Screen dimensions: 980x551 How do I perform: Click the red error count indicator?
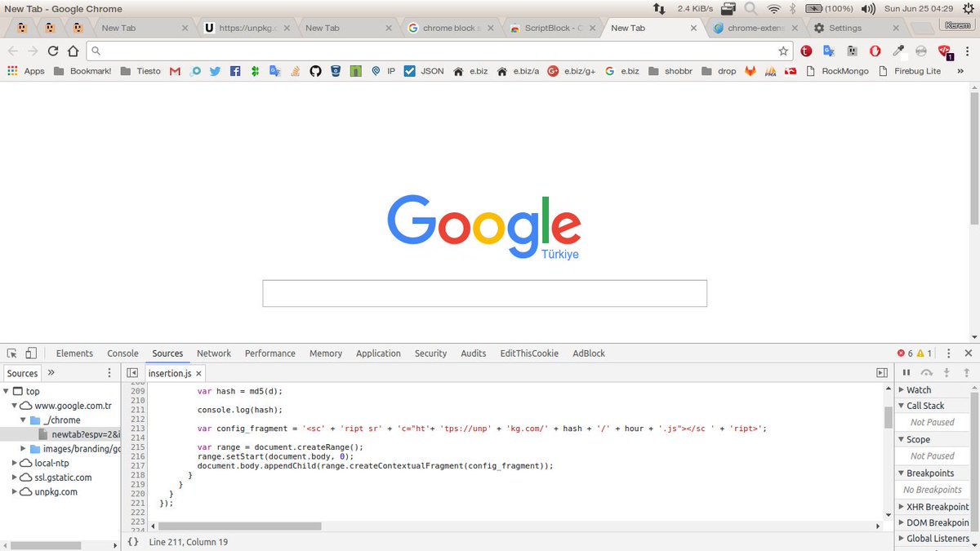pos(905,353)
